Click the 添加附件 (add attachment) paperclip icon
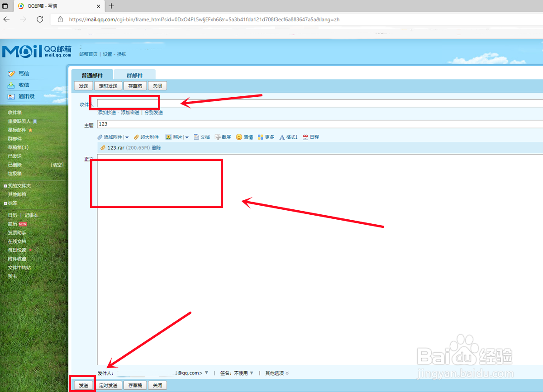543x392 pixels. [100, 137]
